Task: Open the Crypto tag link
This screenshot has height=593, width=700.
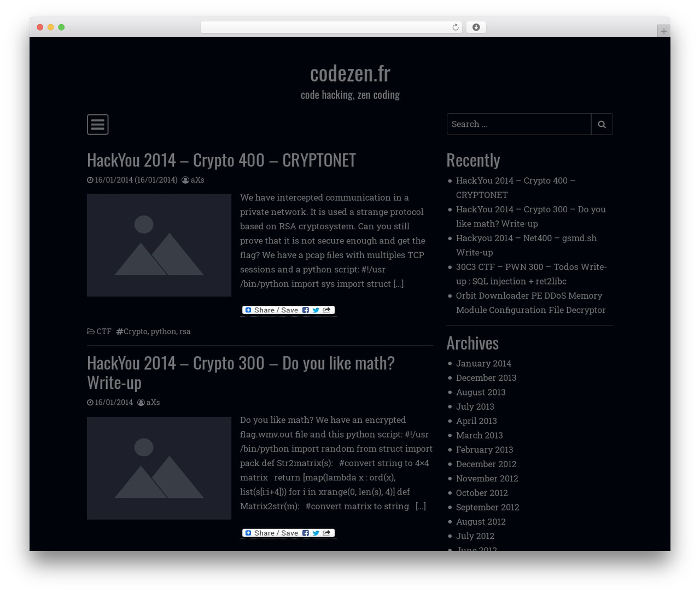Action: click(136, 332)
